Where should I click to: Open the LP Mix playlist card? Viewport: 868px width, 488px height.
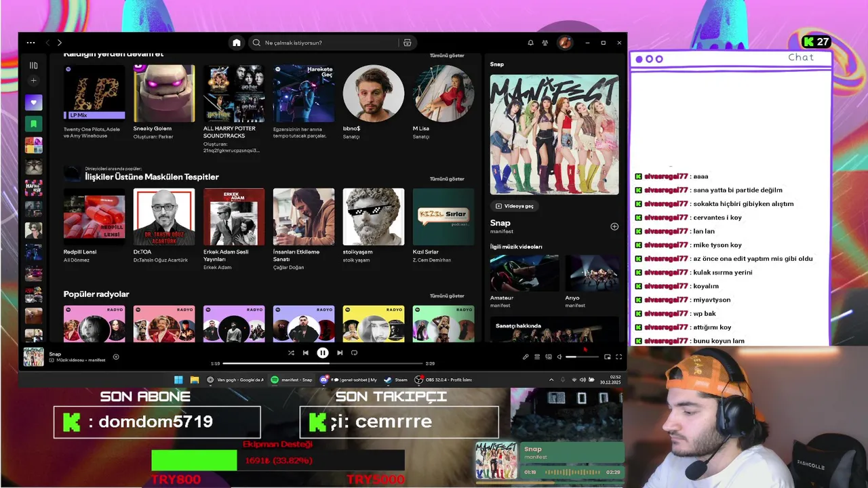tap(94, 102)
